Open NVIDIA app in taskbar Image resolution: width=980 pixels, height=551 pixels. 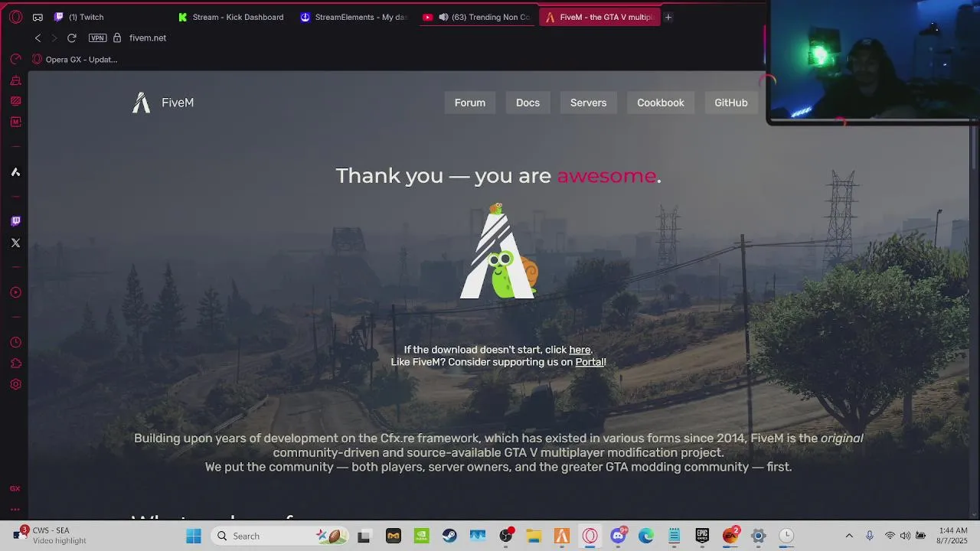tap(421, 536)
